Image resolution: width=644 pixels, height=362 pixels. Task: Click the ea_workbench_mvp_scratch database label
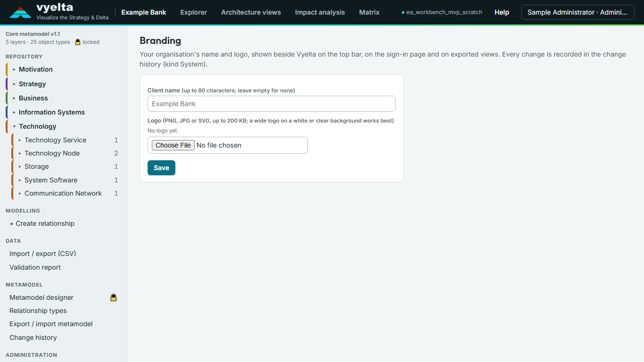pos(444,12)
